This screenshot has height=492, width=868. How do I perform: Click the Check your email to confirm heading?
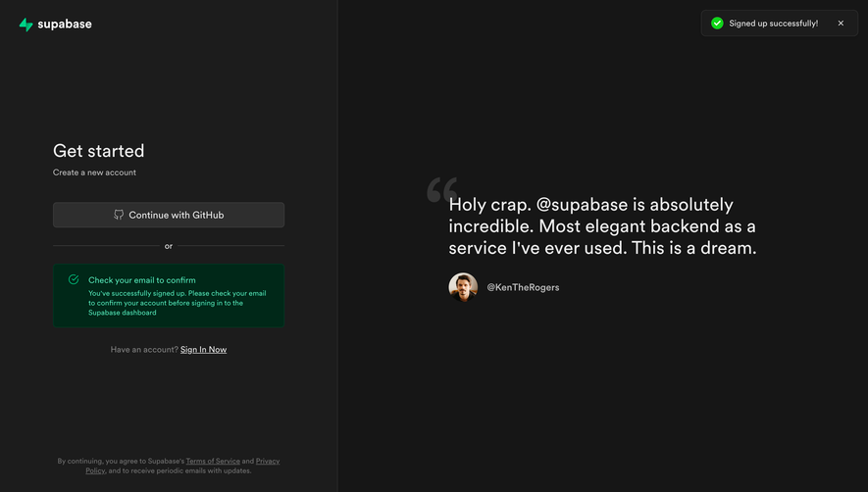pos(141,280)
